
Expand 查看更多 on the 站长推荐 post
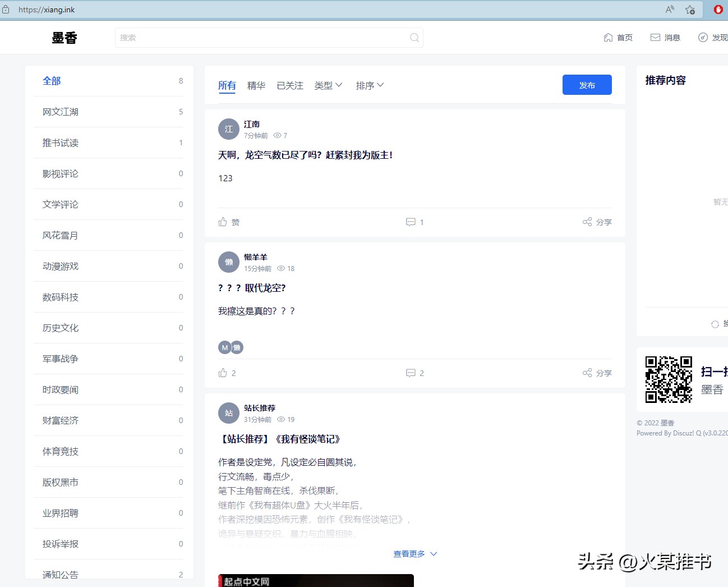pos(414,553)
